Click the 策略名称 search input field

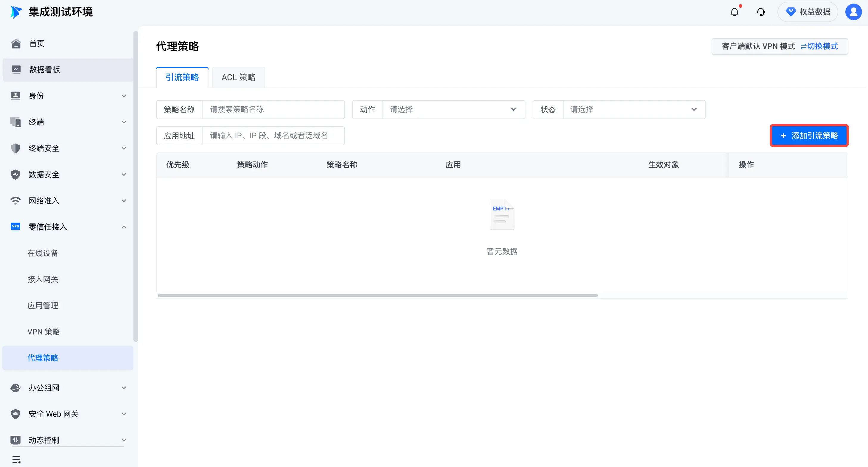pyautogui.click(x=273, y=110)
